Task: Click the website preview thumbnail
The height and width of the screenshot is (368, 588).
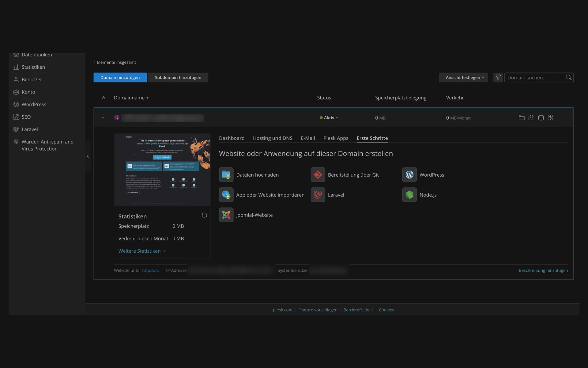Action: click(162, 170)
